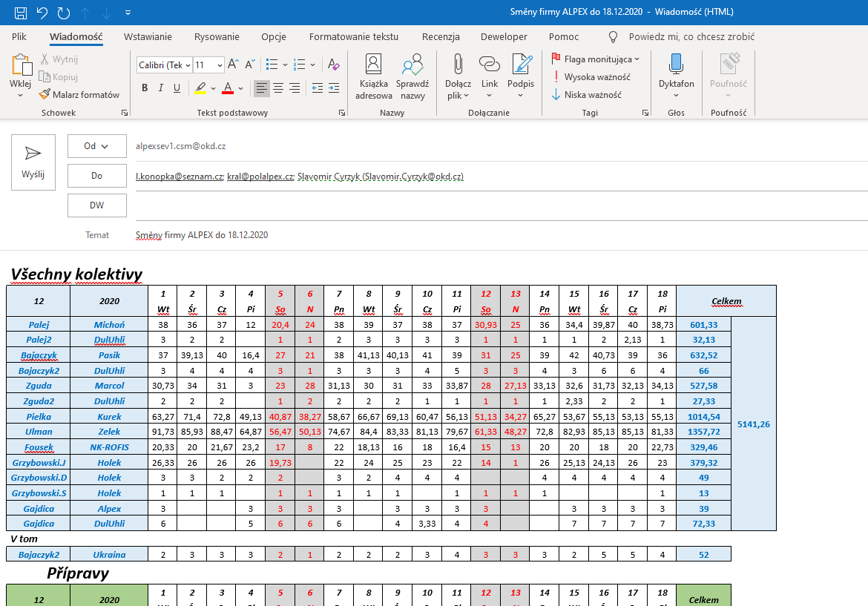This screenshot has width=868, height=606.
Task: Apply the red font color
Action: pyautogui.click(x=228, y=88)
